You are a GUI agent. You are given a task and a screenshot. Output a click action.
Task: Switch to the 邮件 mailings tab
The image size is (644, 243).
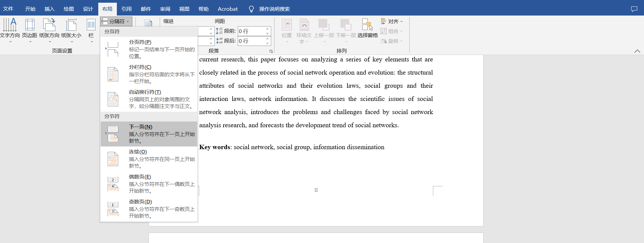point(146,9)
